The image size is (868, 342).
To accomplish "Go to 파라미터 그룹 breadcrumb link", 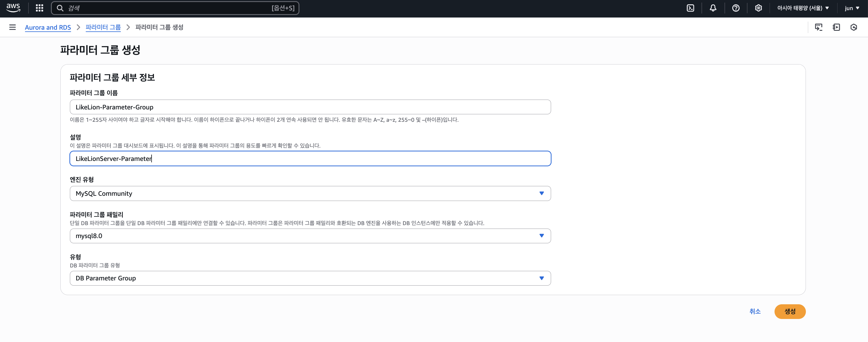I will [x=103, y=27].
